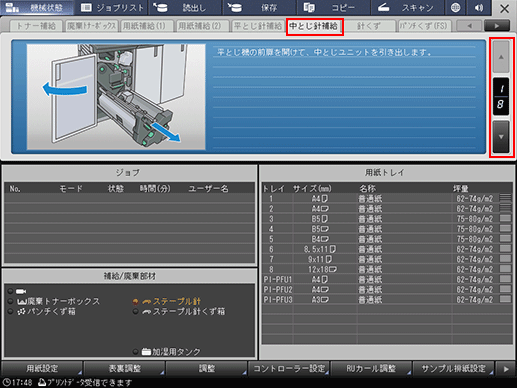517x388 pixels.
Task: Click the tray 4 paper level indicator
Action: [x=505, y=228]
